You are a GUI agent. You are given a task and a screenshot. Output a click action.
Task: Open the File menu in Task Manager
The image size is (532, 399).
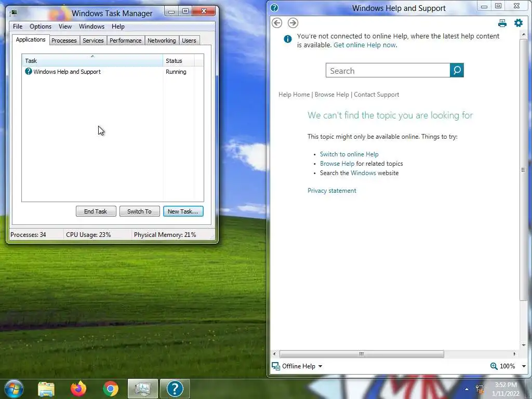tap(18, 26)
